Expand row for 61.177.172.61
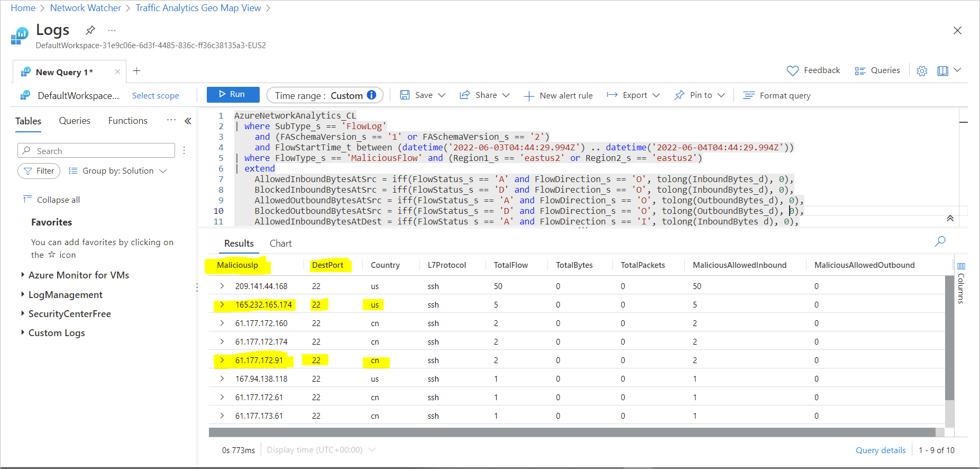 pyautogui.click(x=222, y=397)
